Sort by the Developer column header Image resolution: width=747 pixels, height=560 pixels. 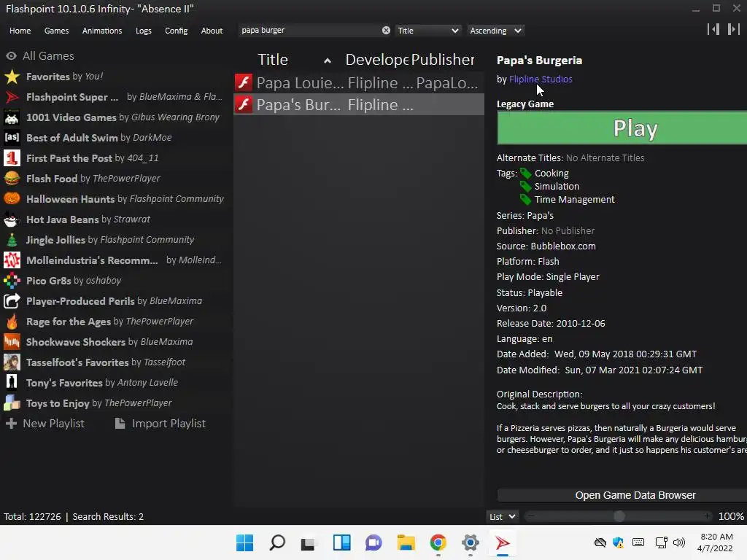(376, 60)
